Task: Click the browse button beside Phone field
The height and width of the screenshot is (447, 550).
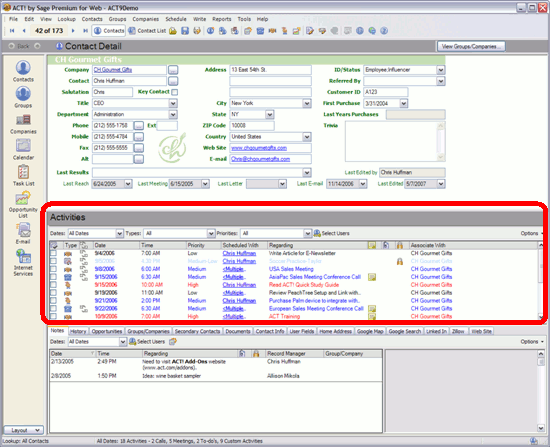Action: click(x=139, y=126)
